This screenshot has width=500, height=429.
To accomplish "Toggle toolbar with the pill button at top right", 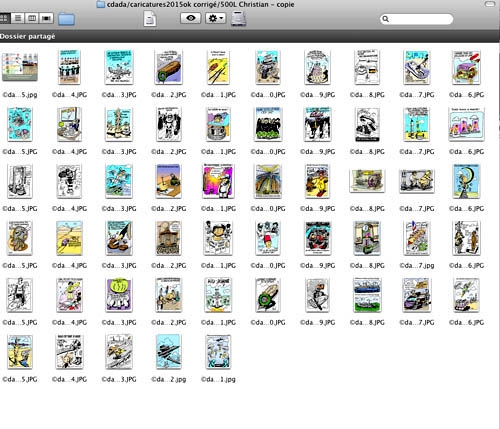I will click(x=490, y=4).
